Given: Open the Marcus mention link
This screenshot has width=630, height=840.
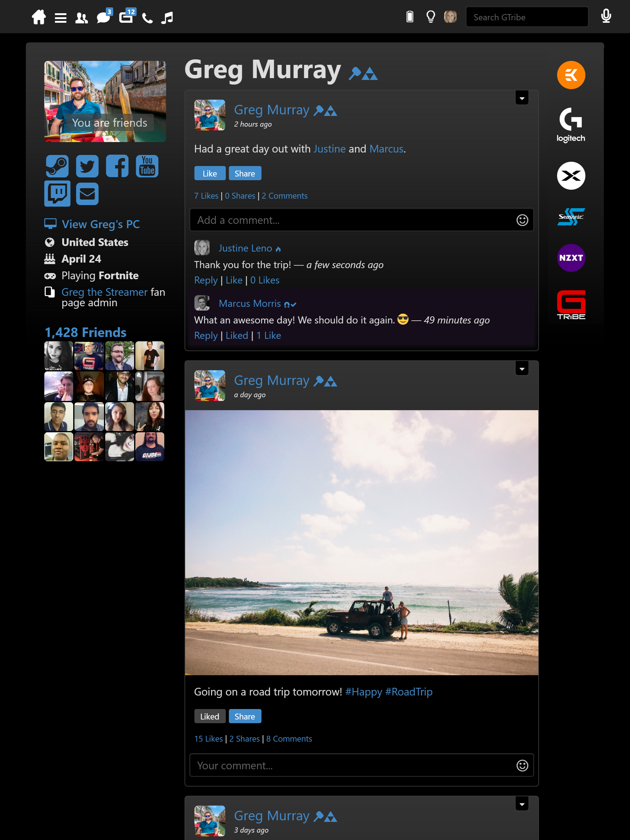Looking at the screenshot, I should 386,149.
